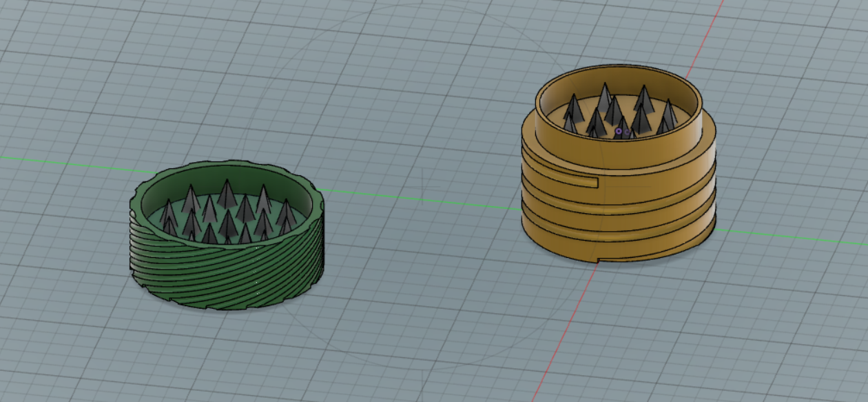Viewport: 868px width, 402px height.
Task: Click the purple origin point inside orange model
Action: (x=619, y=131)
